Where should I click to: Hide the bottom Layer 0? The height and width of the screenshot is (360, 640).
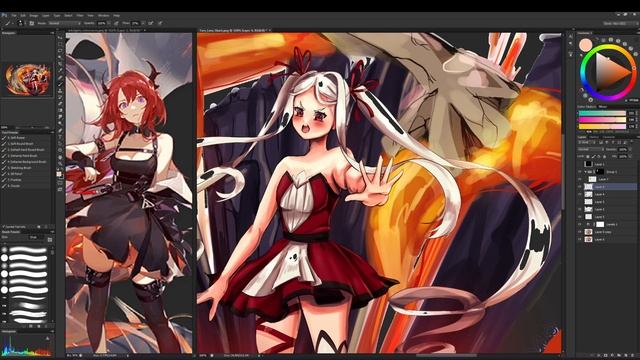(x=580, y=239)
